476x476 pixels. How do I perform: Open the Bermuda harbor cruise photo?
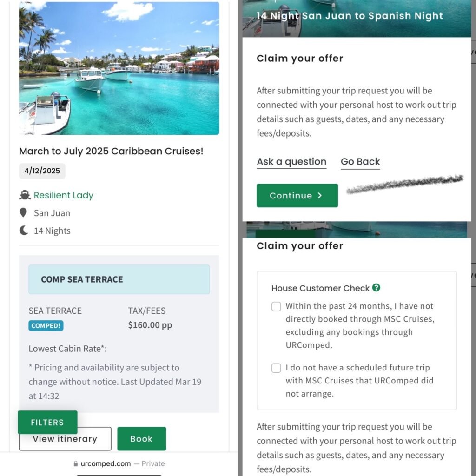click(x=119, y=68)
